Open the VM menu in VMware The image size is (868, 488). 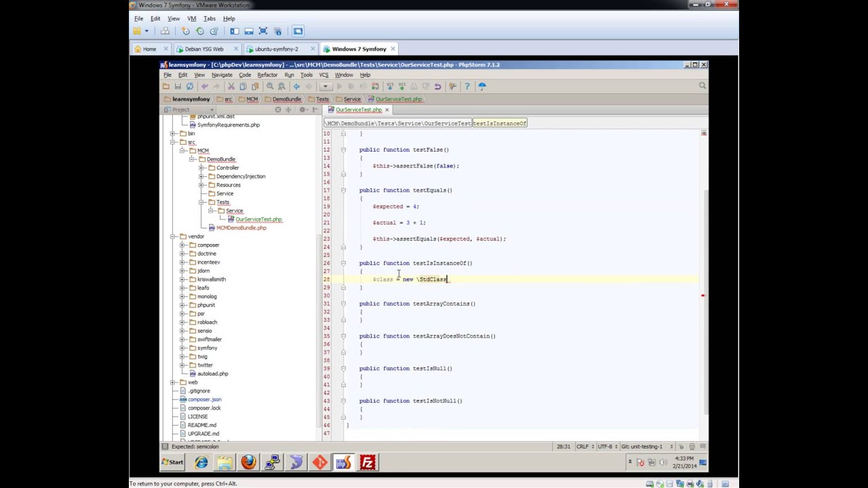pyautogui.click(x=191, y=18)
